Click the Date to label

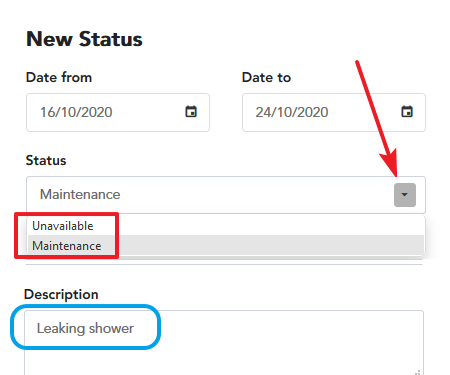tap(266, 77)
